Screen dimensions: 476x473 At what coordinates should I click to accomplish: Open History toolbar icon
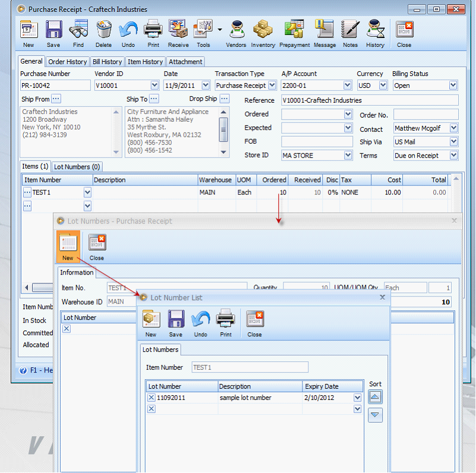pyautogui.click(x=375, y=33)
